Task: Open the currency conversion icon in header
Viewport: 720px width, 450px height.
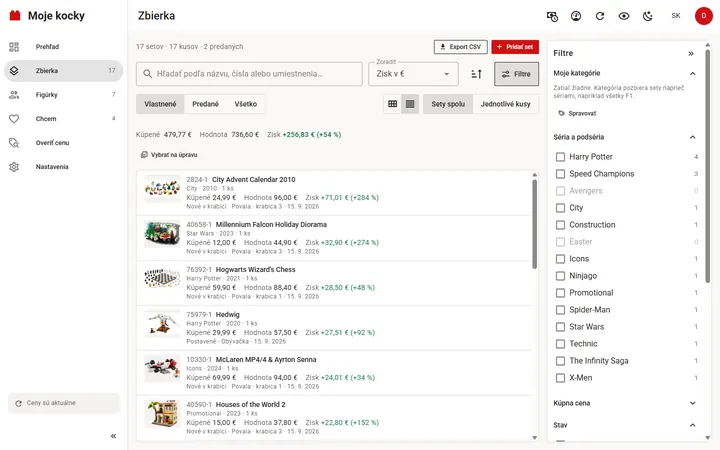Action: (x=552, y=16)
